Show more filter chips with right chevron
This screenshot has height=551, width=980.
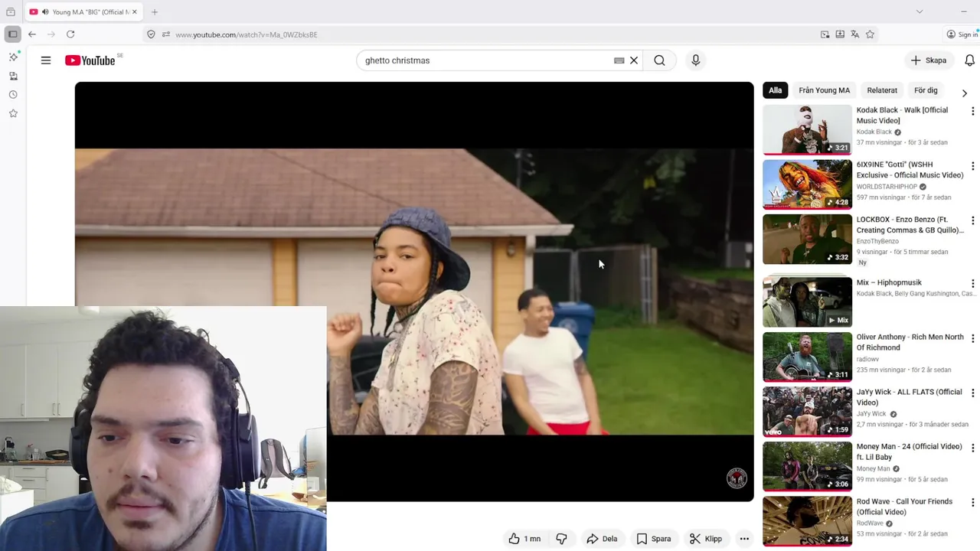coord(964,93)
